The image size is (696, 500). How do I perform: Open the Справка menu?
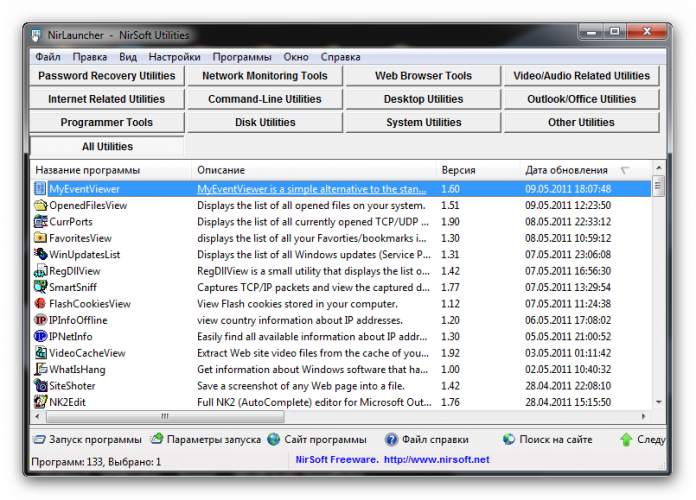pyautogui.click(x=340, y=57)
